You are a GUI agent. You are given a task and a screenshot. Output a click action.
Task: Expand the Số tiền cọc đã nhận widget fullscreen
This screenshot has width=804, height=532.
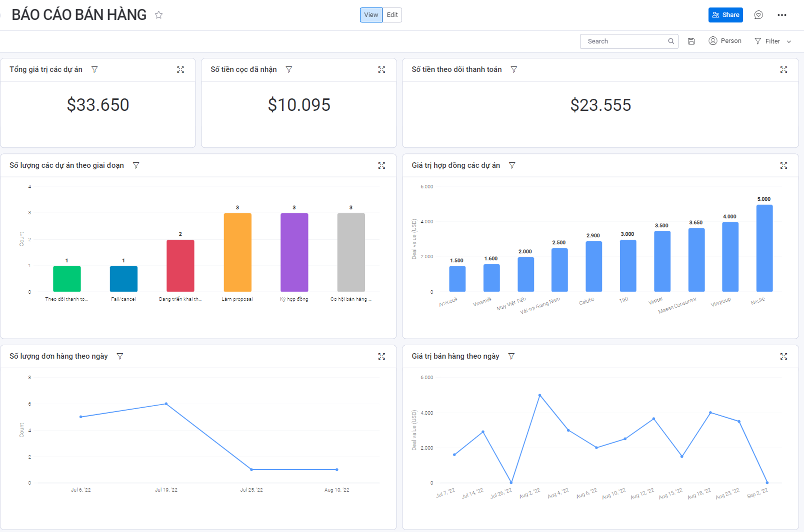pyautogui.click(x=381, y=70)
